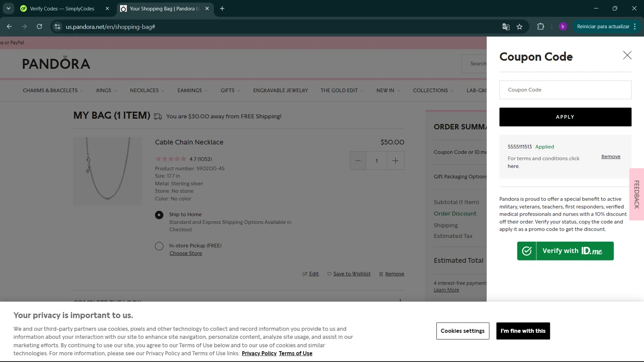The image size is (644, 362).
Task: Click the quantity value field
Action: click(377, 161)
